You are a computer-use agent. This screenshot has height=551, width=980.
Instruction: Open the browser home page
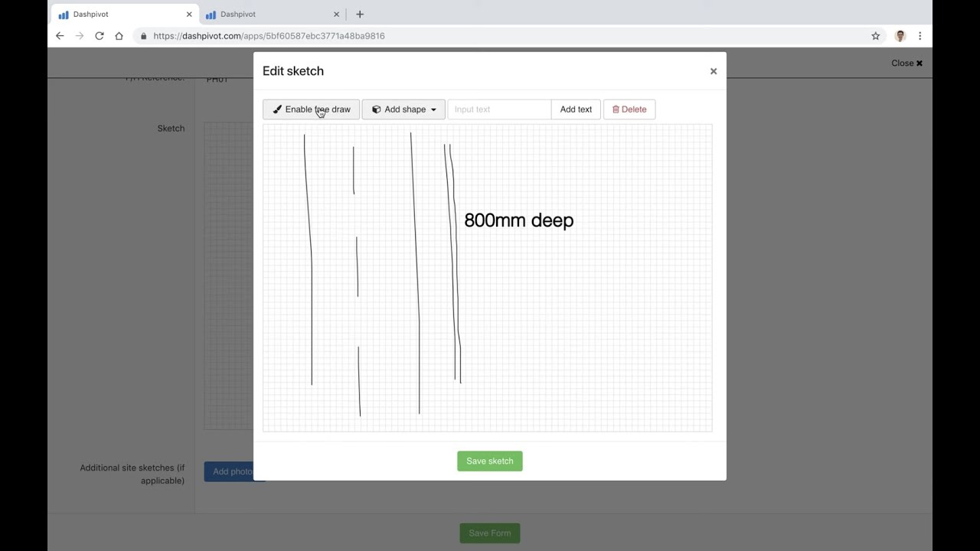(119, 36)
